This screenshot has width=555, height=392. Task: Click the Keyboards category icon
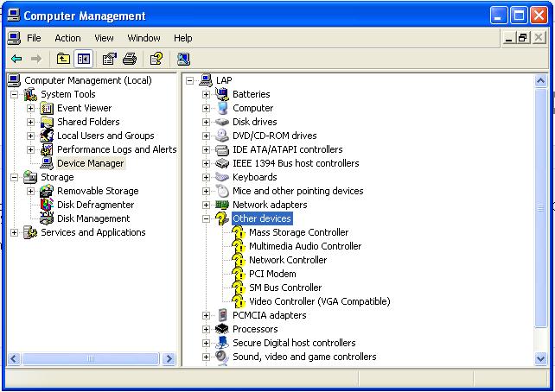[222, 177]
